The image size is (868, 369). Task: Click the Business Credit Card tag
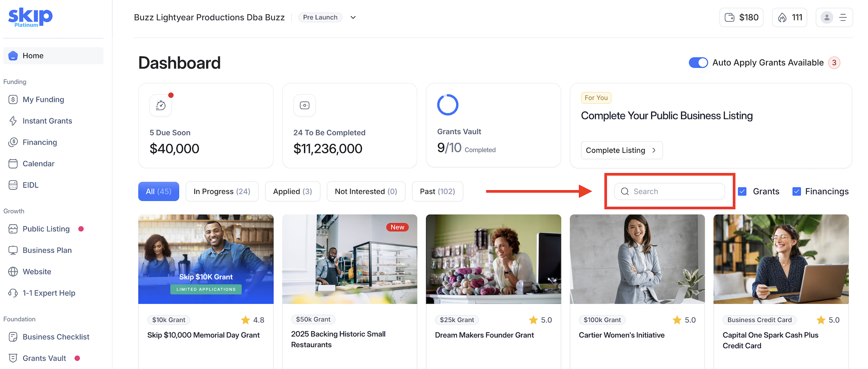(x=759, y=320)
